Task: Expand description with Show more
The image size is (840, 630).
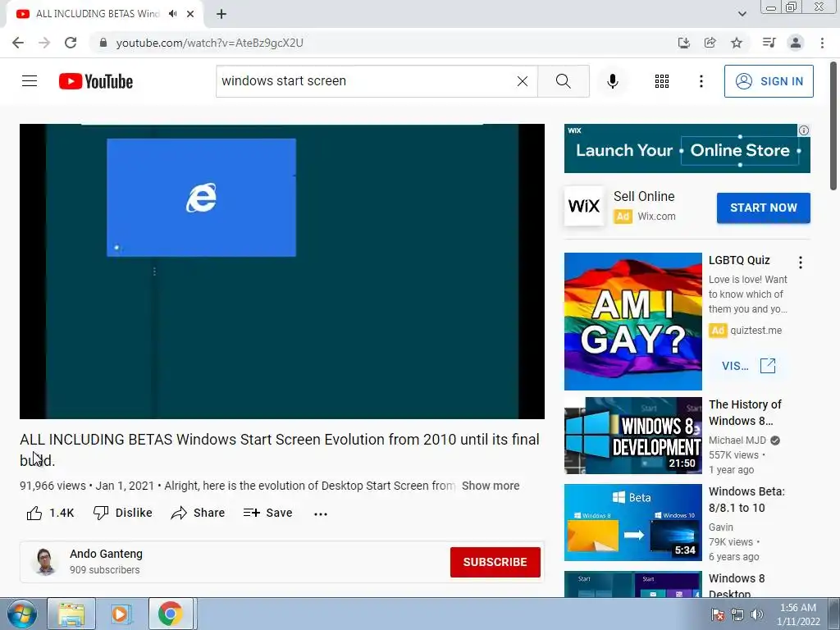Action: tap(491, 486)
